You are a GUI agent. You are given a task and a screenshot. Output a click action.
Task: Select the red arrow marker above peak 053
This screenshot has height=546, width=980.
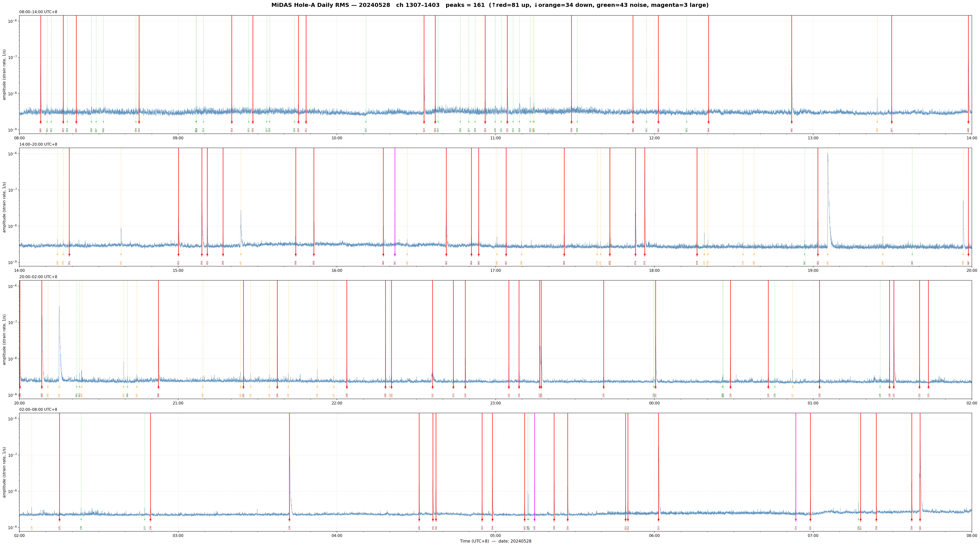(178, 254)
